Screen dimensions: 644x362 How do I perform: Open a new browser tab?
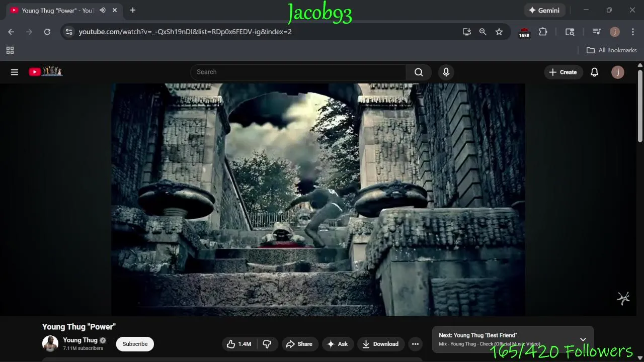[x=133, y=10]
